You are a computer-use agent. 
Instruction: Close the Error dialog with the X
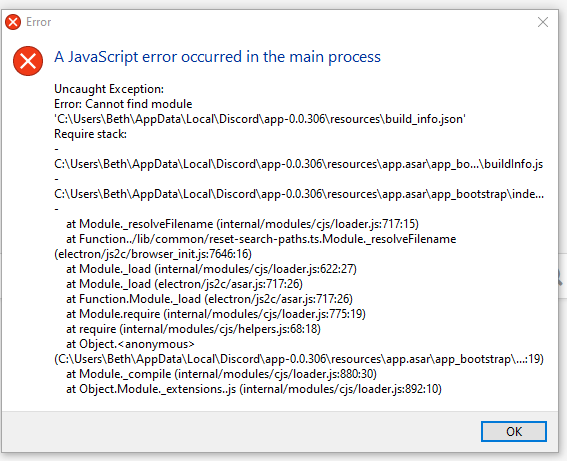(x=542, y=22)
